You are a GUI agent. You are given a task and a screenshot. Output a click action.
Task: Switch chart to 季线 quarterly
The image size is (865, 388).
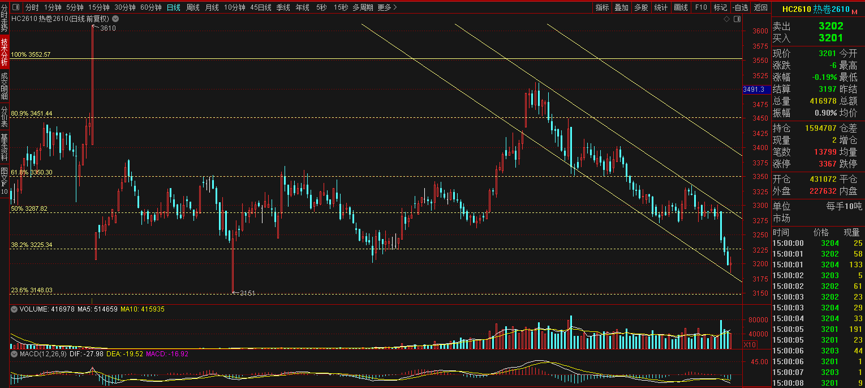pyautogui.click(x=283, y=8)
